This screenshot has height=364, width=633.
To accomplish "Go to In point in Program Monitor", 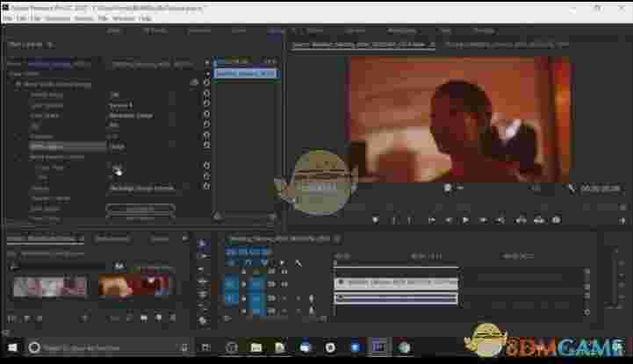I will click(x=431, y=220).
